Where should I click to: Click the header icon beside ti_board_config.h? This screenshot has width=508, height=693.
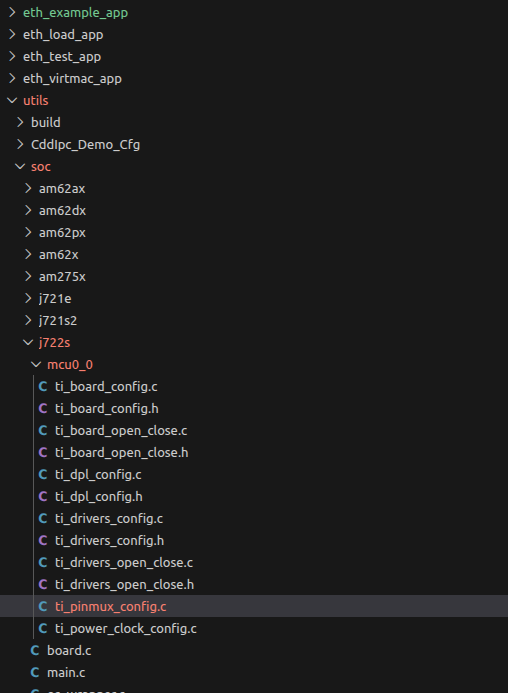(43, 409)
